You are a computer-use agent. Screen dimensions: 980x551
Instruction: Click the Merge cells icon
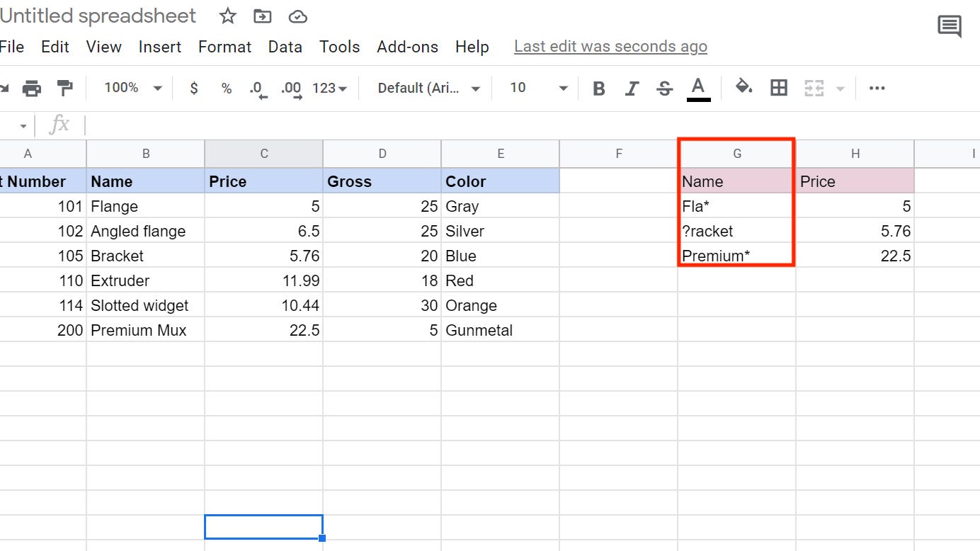[x=814, y=88]
